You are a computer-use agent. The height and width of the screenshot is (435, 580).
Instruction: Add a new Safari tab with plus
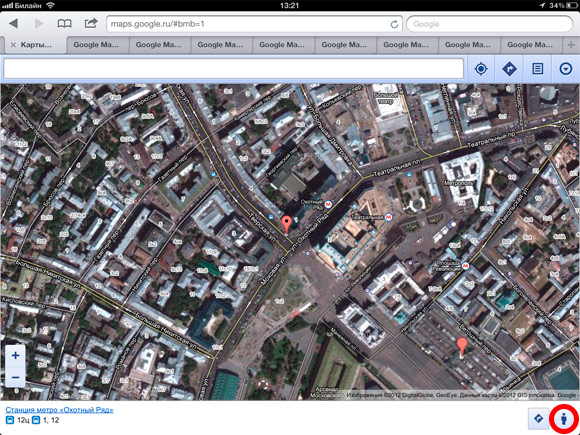point(571,45)
